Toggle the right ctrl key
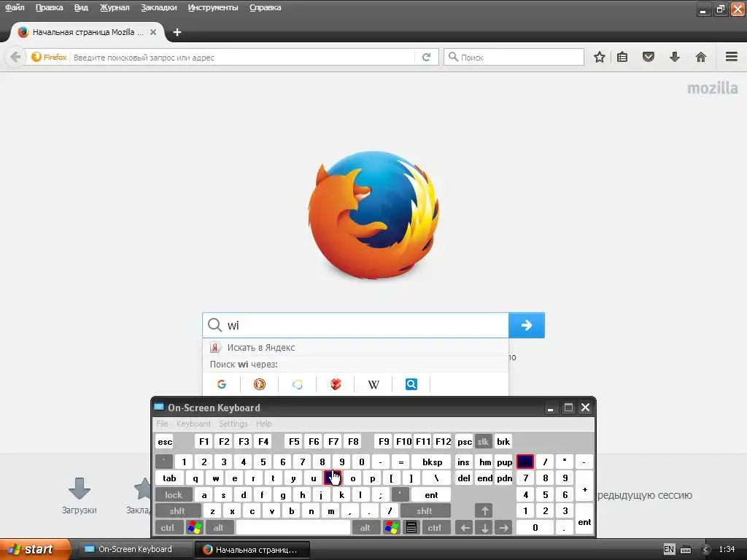 (435, 528)
